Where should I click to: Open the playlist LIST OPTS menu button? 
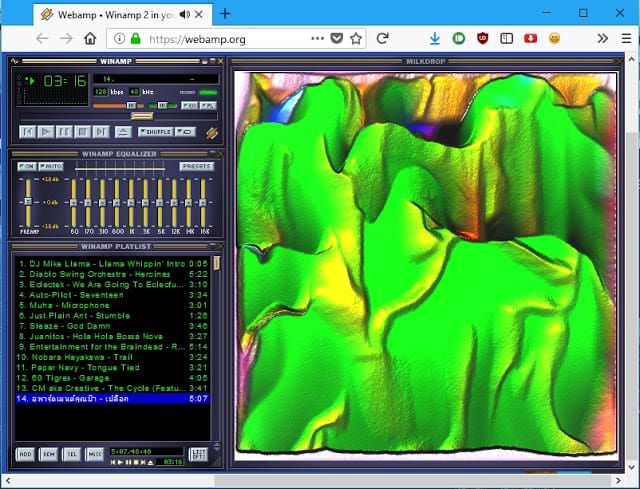[198, 454]
